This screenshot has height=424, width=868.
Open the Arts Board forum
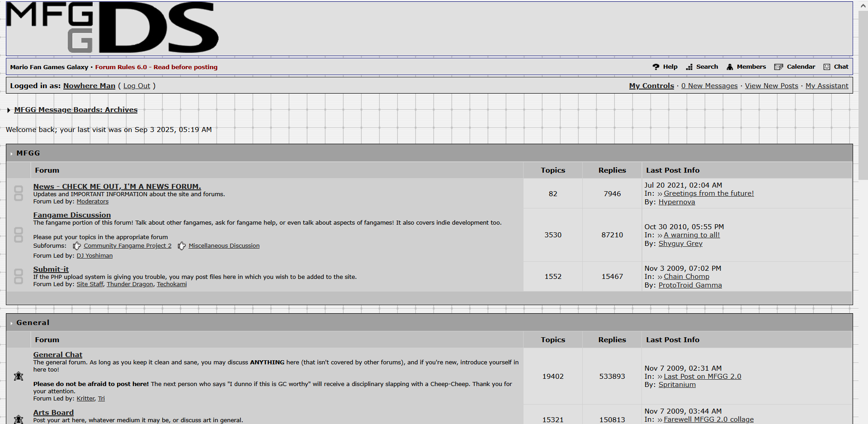53,413
